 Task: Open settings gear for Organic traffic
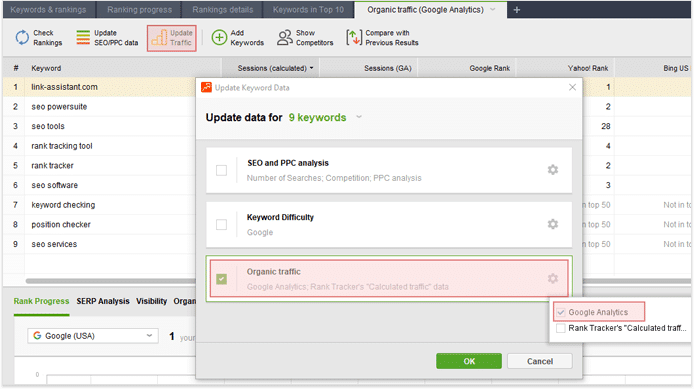pyautogui.click(x=553, y=279)
